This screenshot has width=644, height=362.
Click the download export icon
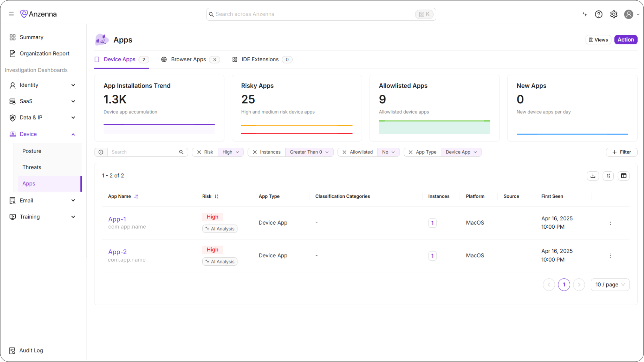(593, 176)
